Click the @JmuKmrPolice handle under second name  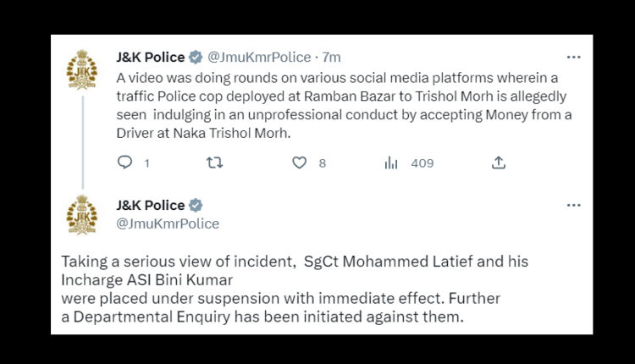pyautogui.click(x=168, y=223)
